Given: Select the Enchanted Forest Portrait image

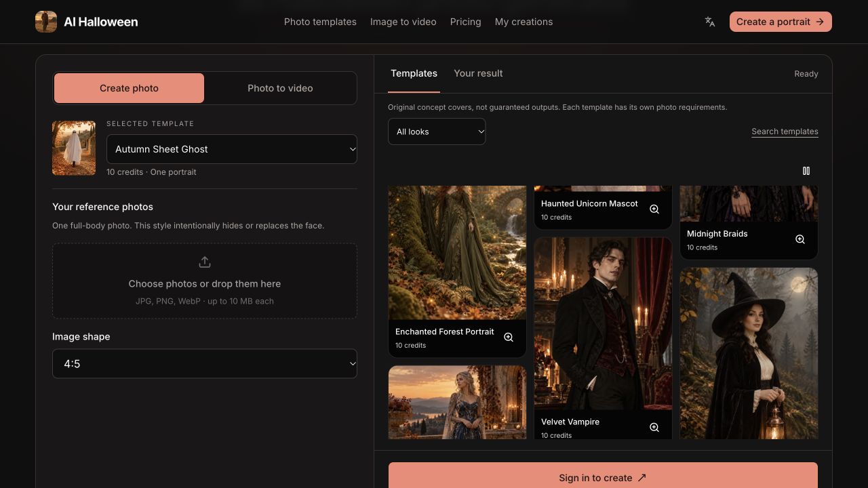Looking at the screenshot, I should click(x=457, y=252).
